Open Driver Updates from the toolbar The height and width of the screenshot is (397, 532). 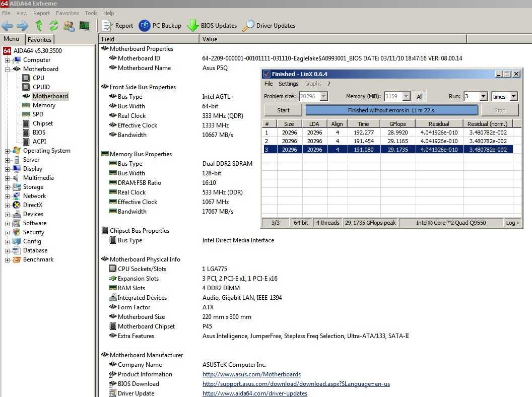pyautogui.click(x=269, y=26)
